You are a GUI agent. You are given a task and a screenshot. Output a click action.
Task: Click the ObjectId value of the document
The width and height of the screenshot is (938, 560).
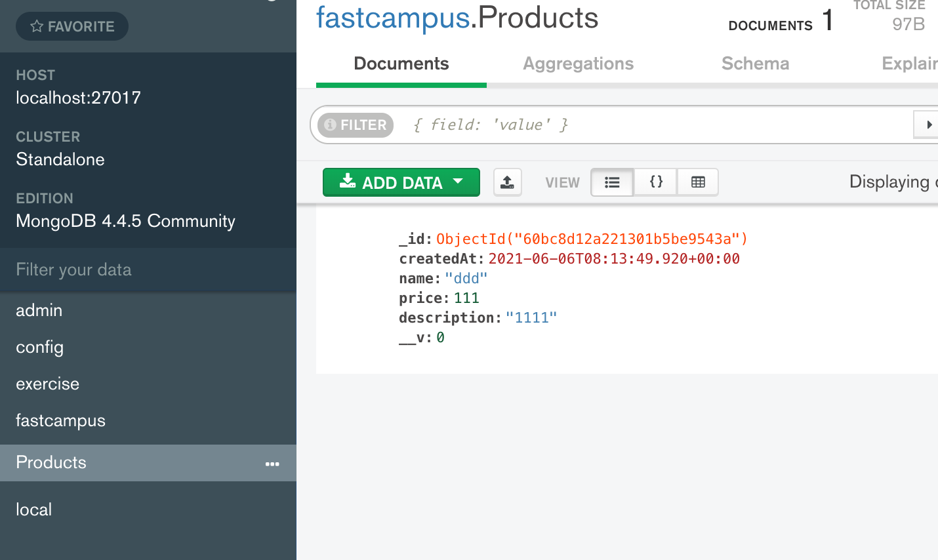592,239
